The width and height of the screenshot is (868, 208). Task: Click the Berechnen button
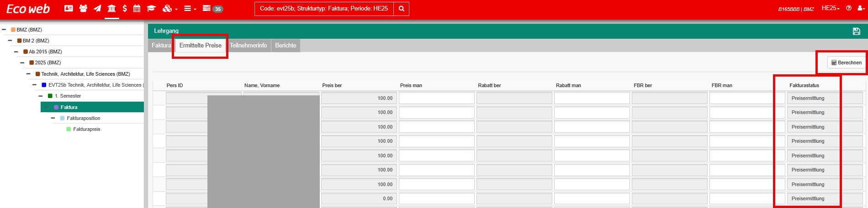(x=846, y=62)
